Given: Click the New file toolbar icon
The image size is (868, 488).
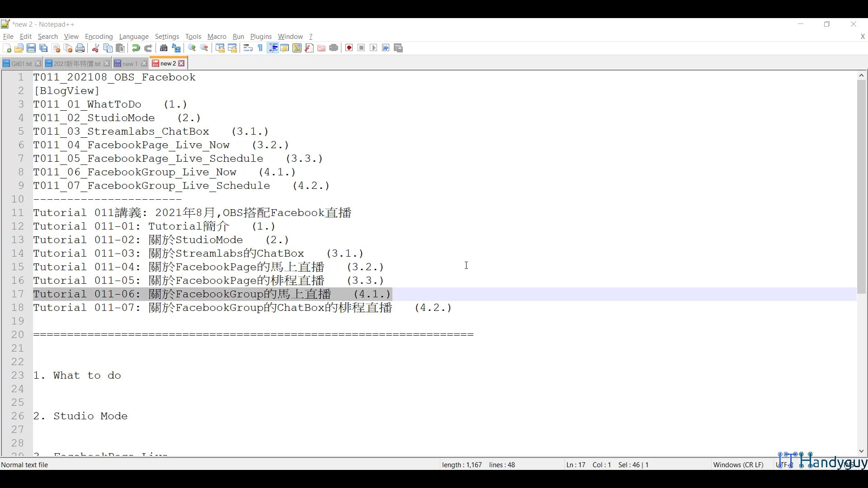Looking at the screenshot, I should (7, 48).
